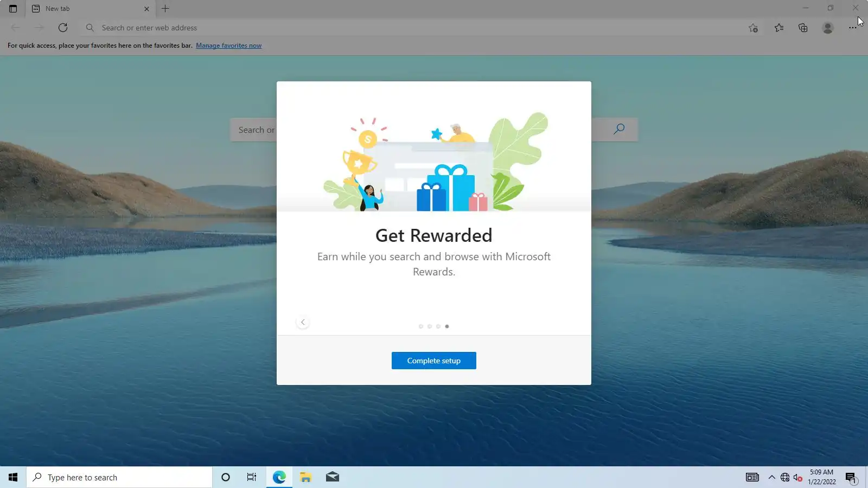
Task: Open the Collections icon
Action: click(x=803, y=28)
